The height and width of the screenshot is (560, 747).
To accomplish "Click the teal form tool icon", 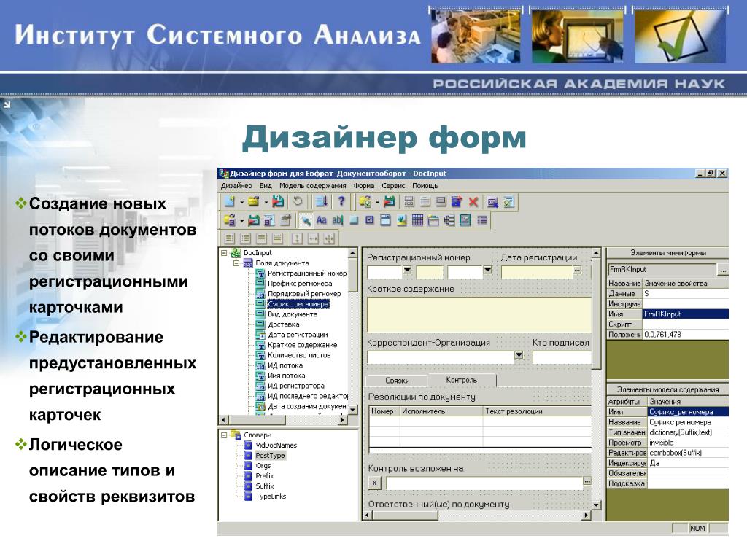I will click(465, 220).
